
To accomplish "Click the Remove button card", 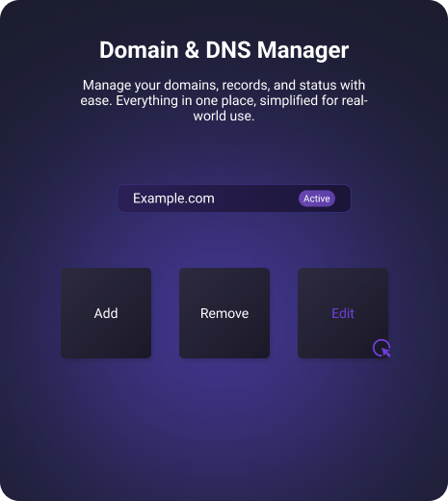I will [224, 313].
